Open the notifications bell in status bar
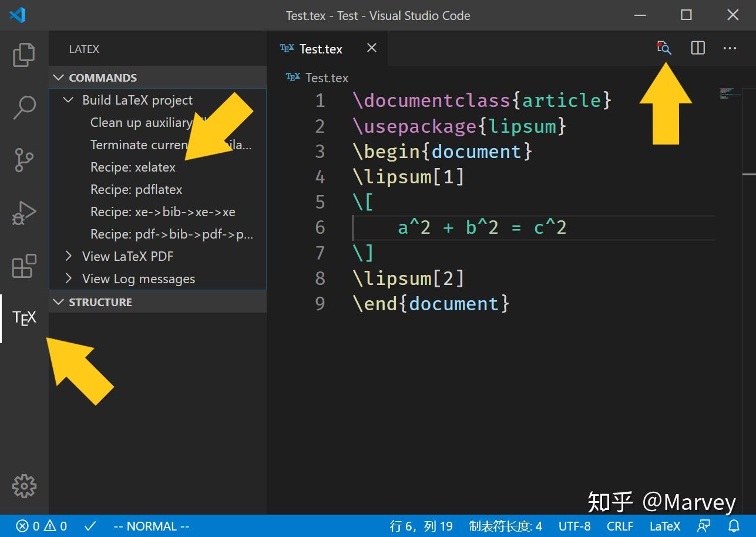Viewport: 756px width, 537px height. [x=734, y=526]
